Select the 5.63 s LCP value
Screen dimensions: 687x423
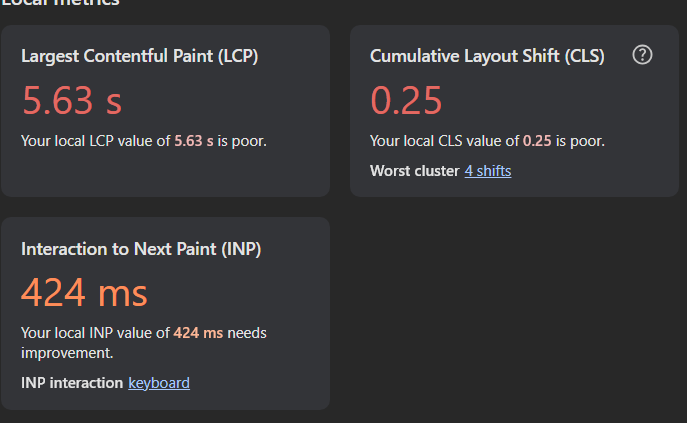[x=72, y=100]
